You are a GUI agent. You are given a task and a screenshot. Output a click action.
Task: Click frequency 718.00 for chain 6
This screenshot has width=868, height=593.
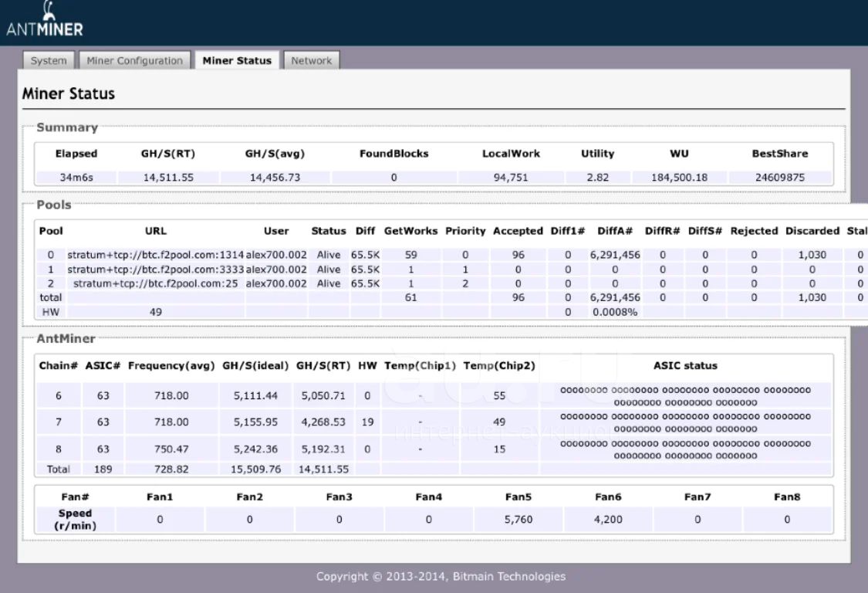click(x=171, y=395)
